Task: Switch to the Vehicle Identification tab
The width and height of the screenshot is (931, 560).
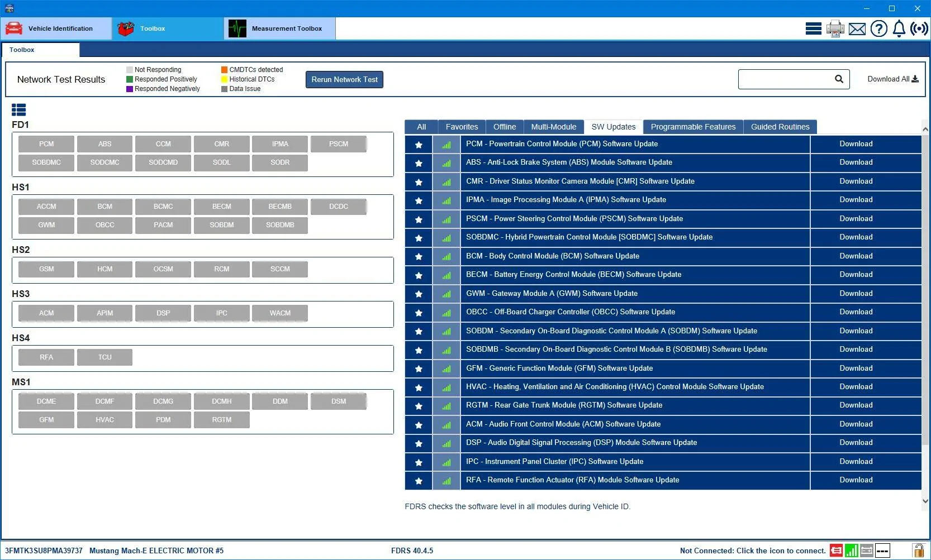Action: [x=56, y=28]
